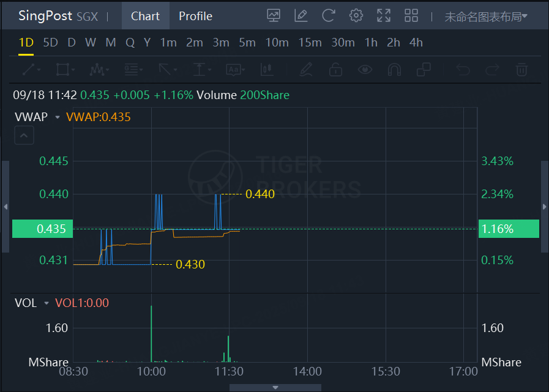Image resolution: width=549 pixels, height=392 pixels.
Task: Switch to the 5m interval
Action: click(x=247, y=43)
